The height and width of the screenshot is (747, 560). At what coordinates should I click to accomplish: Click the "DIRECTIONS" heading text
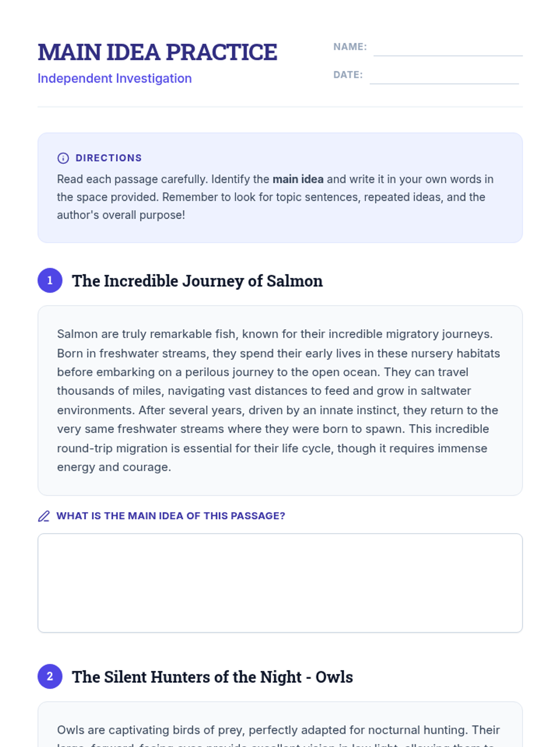[x=109, y=158]
